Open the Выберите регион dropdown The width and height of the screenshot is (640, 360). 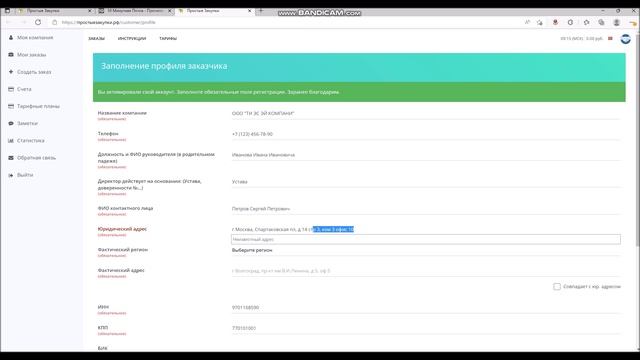tap(426, 250)
